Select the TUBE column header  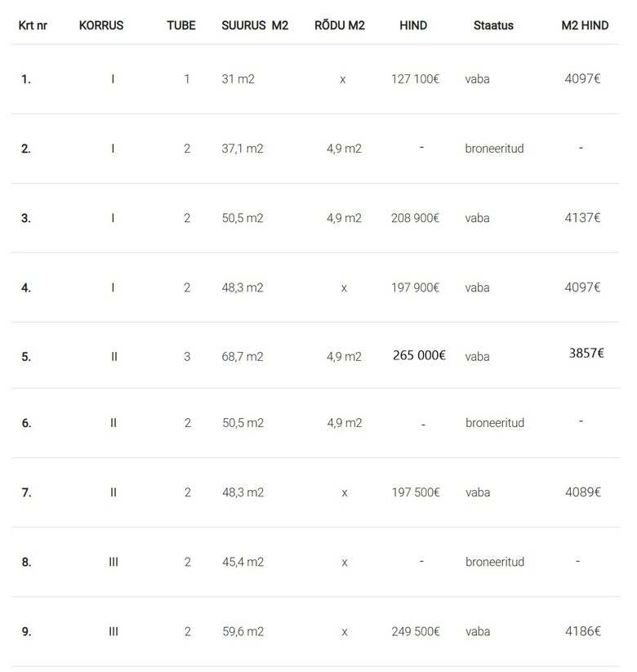[181, 25]
